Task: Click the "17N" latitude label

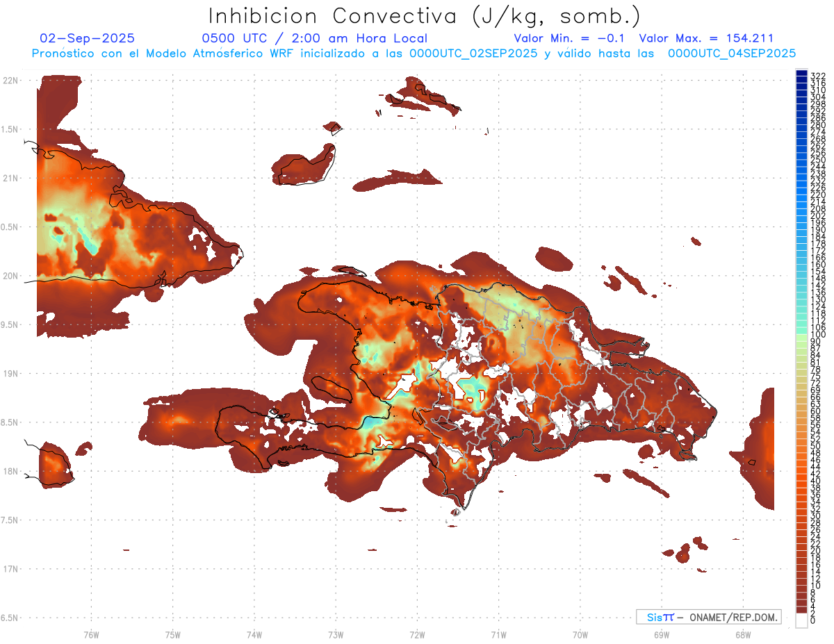Action: point(10,569)
